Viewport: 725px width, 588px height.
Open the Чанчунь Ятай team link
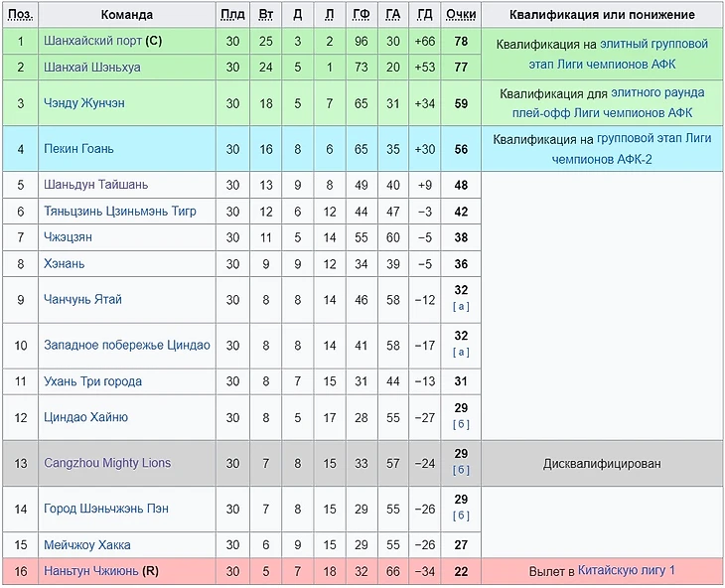[x=82, y=300]
